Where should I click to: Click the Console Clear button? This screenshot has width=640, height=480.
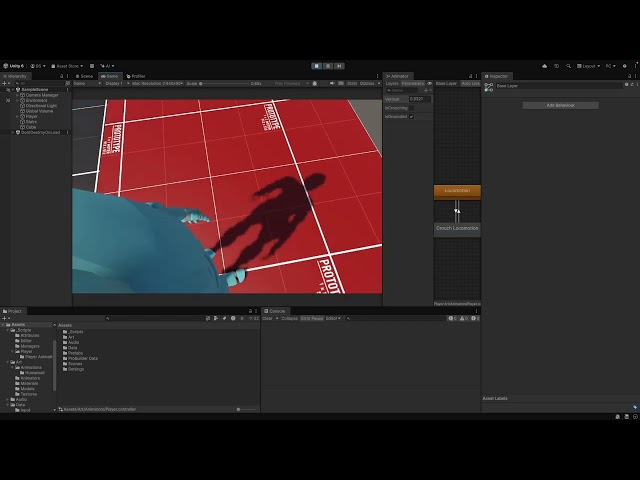coord(267,318)
